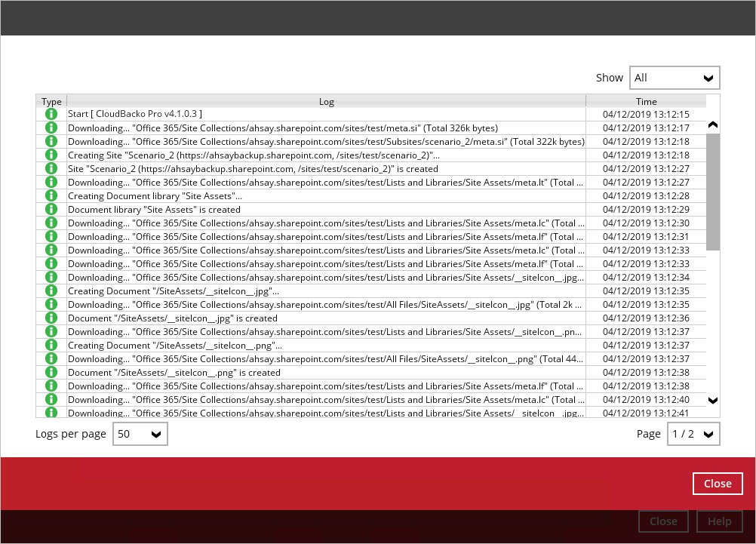The height and width of the screenshot is (544, 756).
Task: Select log text Creating Document library "Site Assets"
Action: (155, 196)
